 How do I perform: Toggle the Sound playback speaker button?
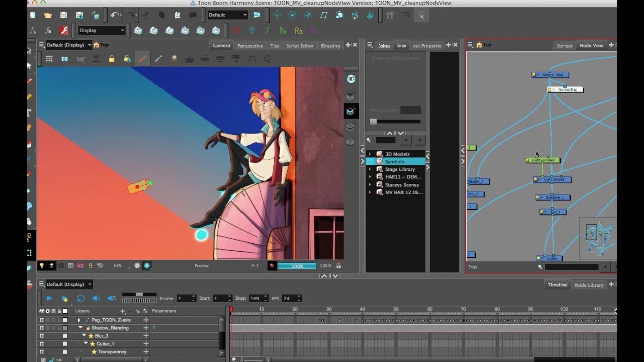(x=96, y=298)
